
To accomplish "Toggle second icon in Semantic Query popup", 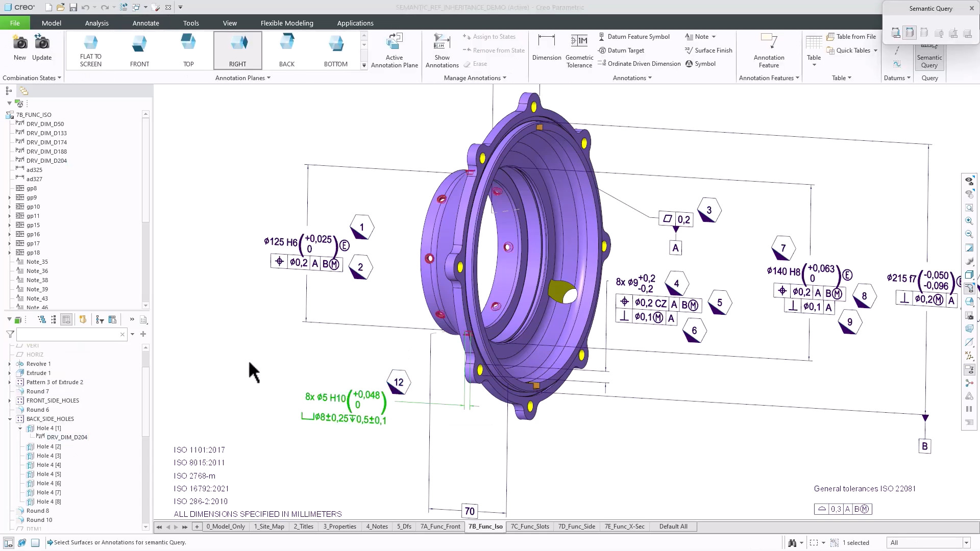I will 910,33.
